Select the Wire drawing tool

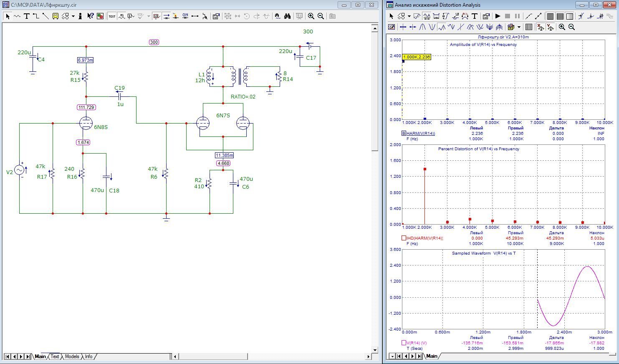click(36, 16)
